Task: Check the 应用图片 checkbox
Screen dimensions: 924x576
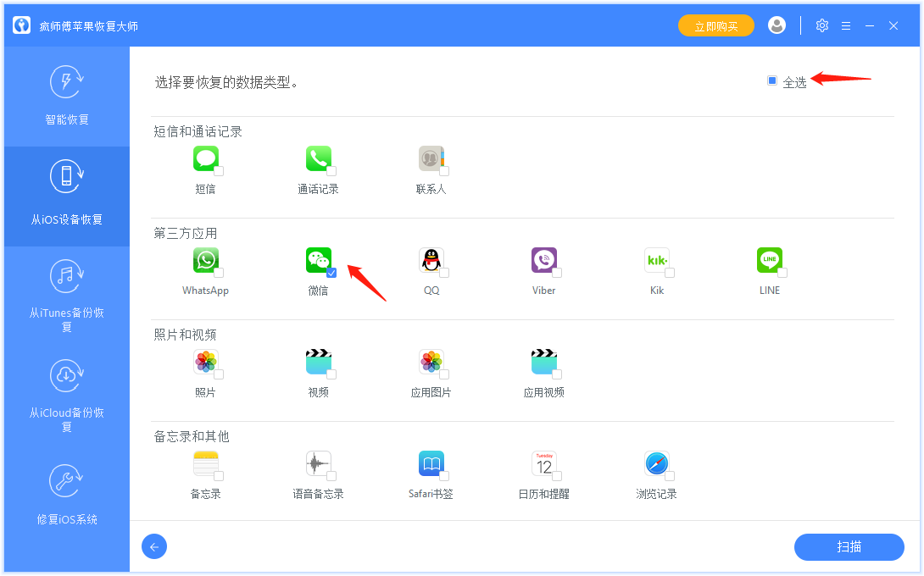Action: pyautogui.click(x=444, y=374)
